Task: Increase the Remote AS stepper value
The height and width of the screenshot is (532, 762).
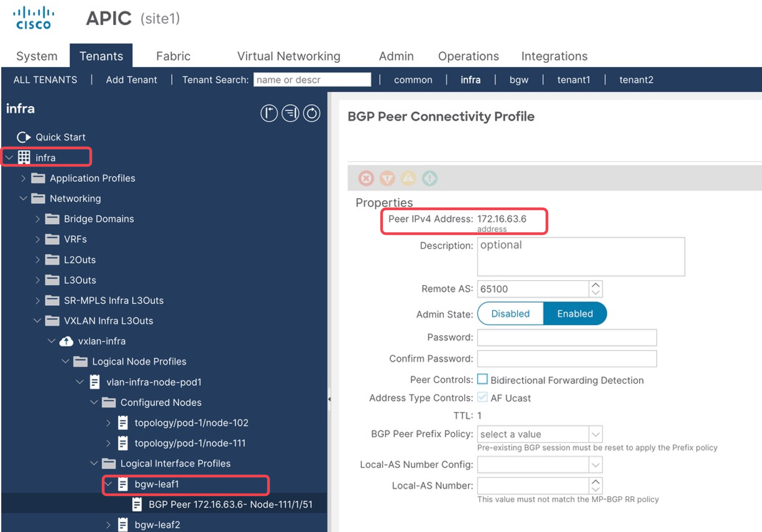Action: point(596,285)
